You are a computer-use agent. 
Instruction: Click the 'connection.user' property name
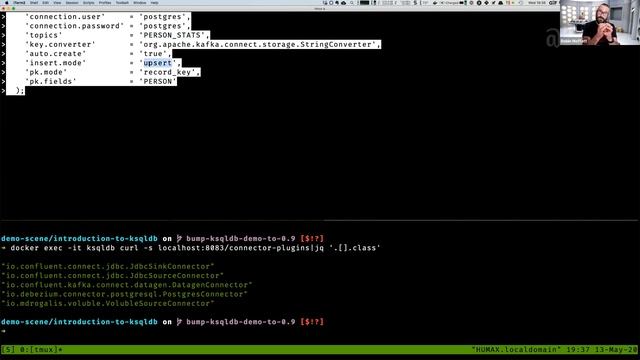[x=65, y=17]
